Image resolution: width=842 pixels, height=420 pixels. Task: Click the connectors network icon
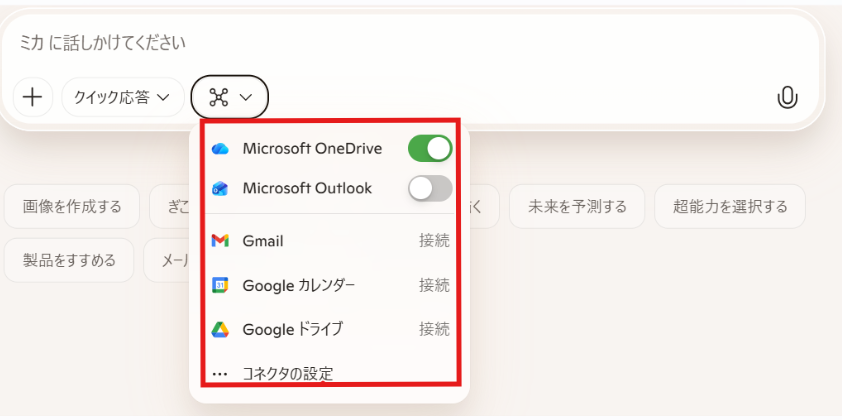click(x=218, y=97)
